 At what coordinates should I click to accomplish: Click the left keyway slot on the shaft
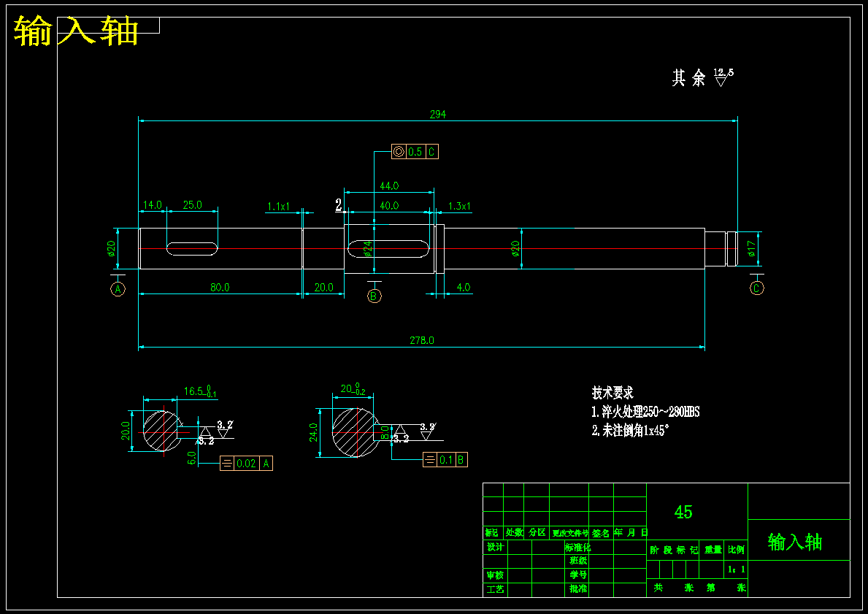tap(192, 248)
